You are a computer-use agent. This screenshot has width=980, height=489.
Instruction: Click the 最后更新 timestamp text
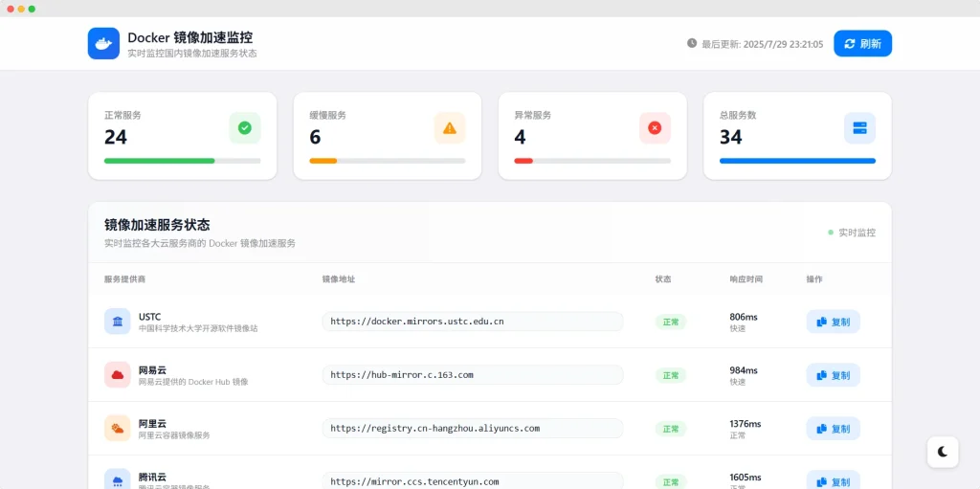click(763, 44)
